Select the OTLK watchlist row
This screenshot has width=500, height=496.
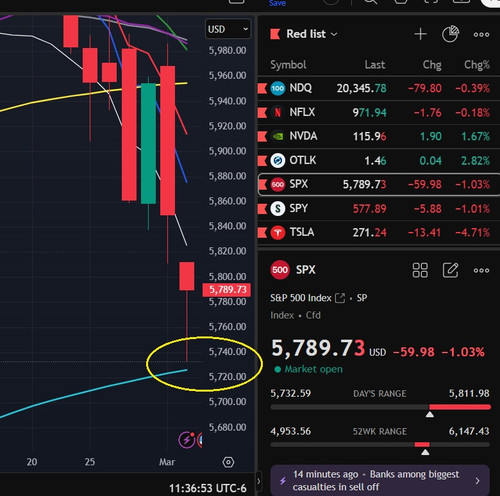coord(379,160)
